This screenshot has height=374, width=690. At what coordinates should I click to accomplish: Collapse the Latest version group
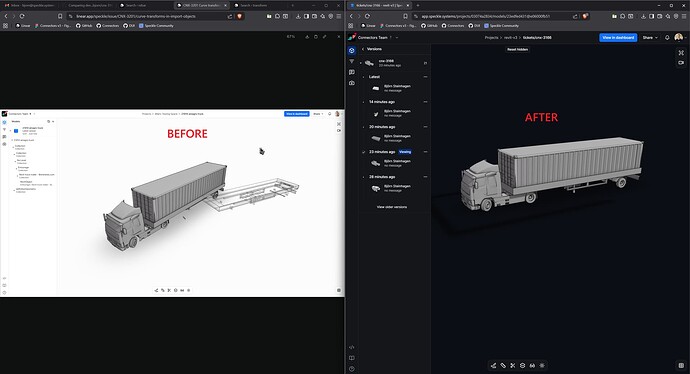tap(364, 77)
